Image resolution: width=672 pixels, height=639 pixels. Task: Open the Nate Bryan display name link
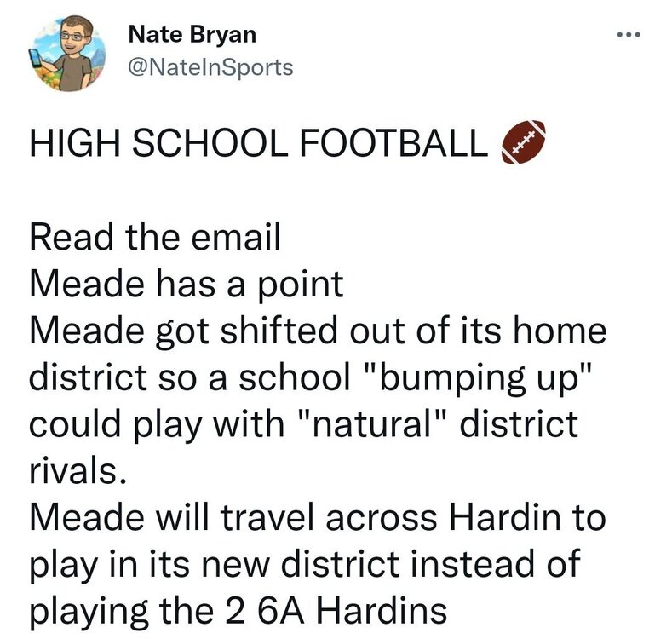(x=192, y=34)
